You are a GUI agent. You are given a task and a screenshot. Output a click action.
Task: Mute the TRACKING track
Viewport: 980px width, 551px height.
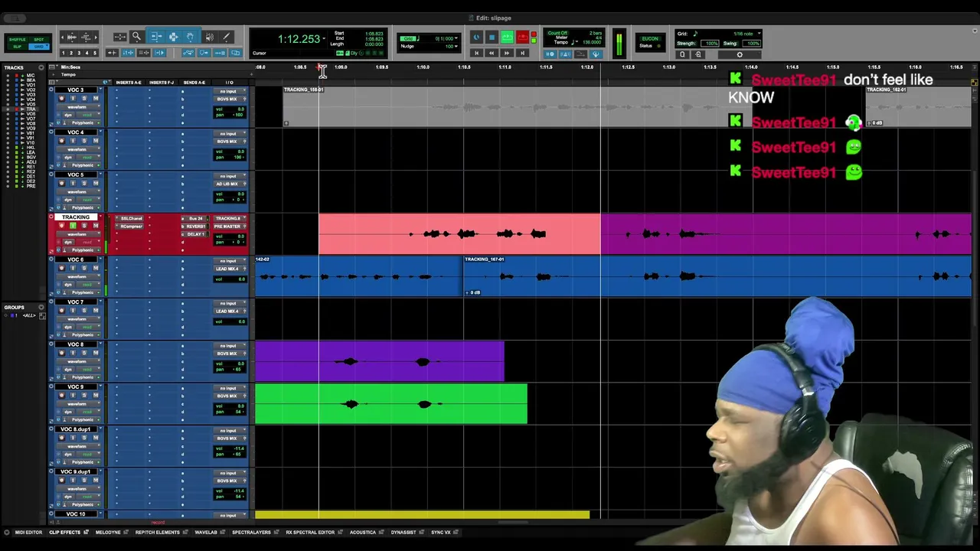[96, 226]
